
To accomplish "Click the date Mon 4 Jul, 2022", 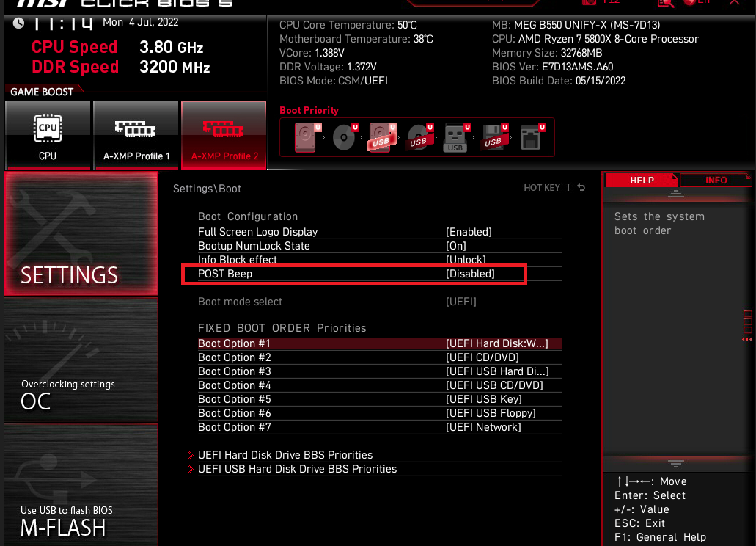I will (x=140, y=22).
